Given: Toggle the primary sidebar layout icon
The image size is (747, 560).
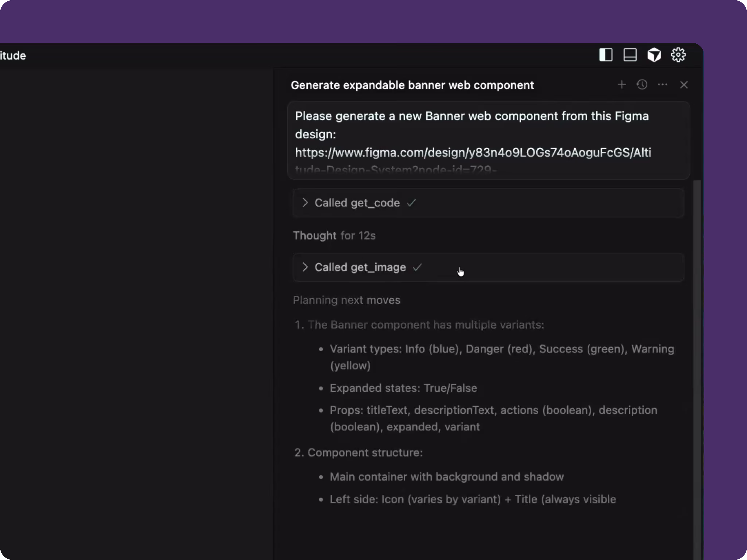Looking at the screenshot, I should tap(606, 55).
